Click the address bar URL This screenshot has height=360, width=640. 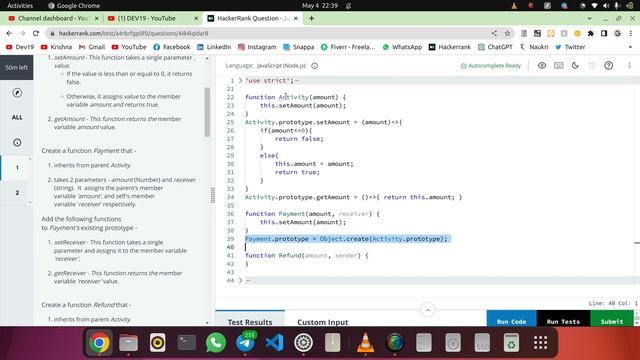coord(133,33)
